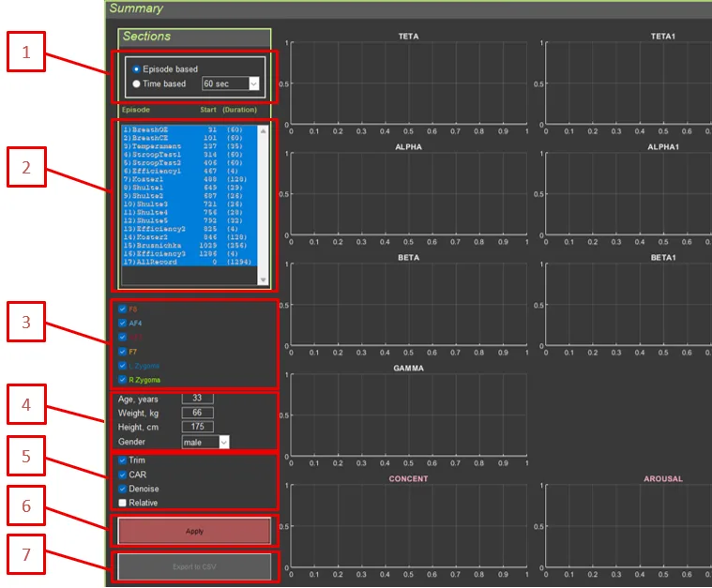Open the 60 sec duration dropdown

tap(230, 83)
